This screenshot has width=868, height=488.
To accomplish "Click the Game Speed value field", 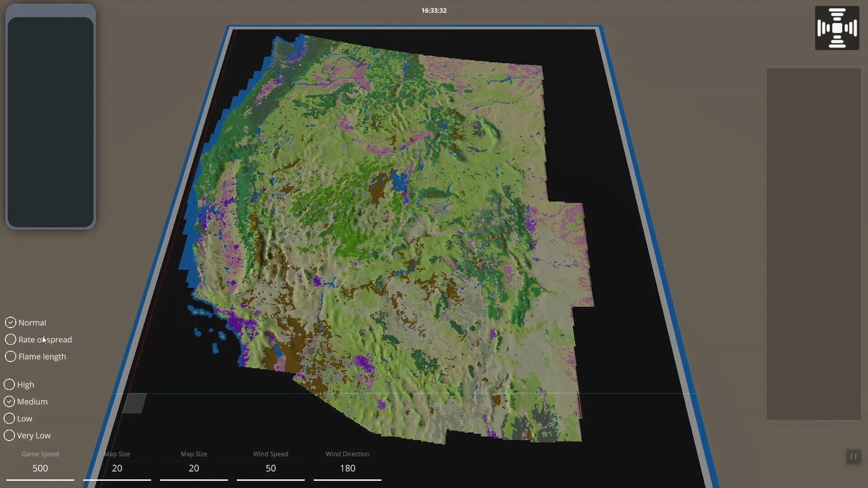I will tap(40, 469).
